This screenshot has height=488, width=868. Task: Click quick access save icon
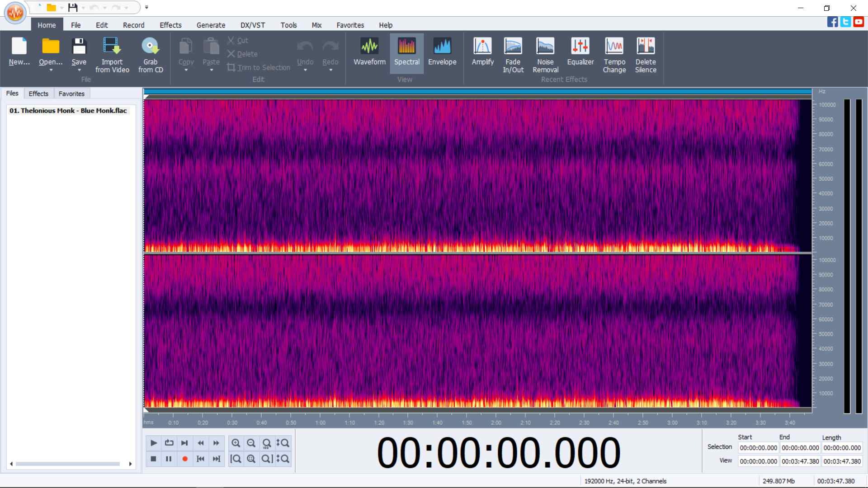(x=73, y=7)
